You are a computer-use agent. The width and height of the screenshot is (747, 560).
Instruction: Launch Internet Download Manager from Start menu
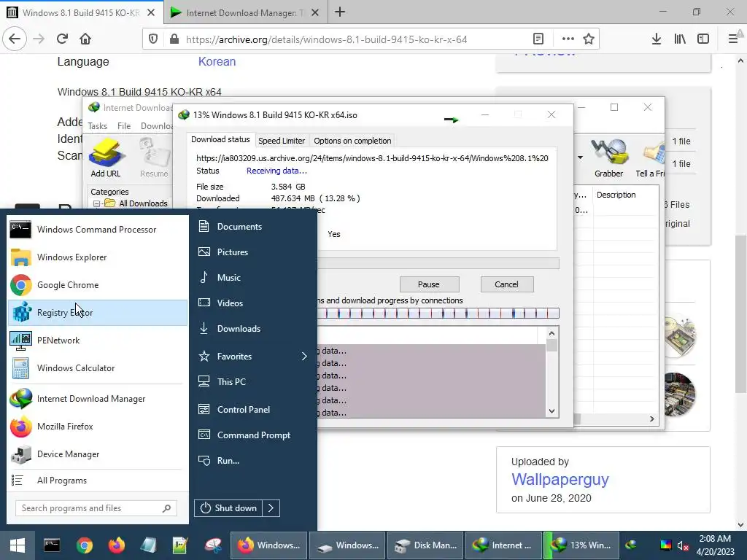[x=98, y=399]
